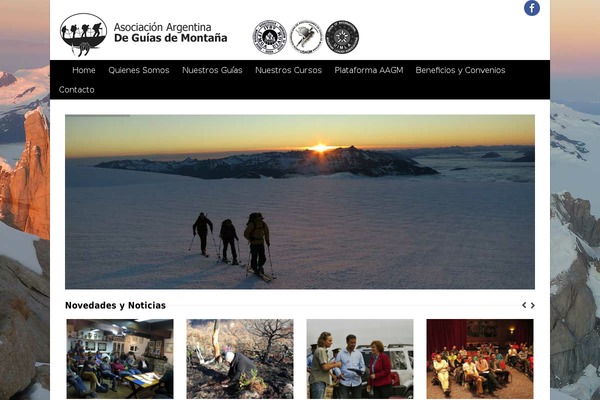
Task: Open the burnt forest planting news thumbnail
Action: [x=240, y=359]
